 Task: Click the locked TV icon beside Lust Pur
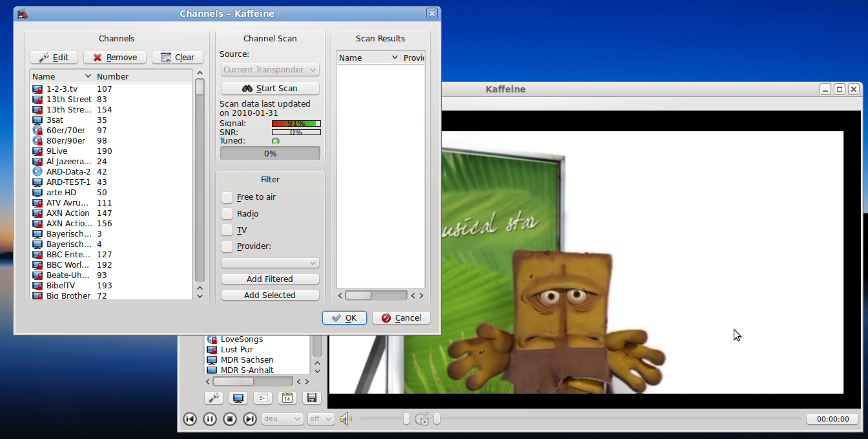(x=212, y=350)
